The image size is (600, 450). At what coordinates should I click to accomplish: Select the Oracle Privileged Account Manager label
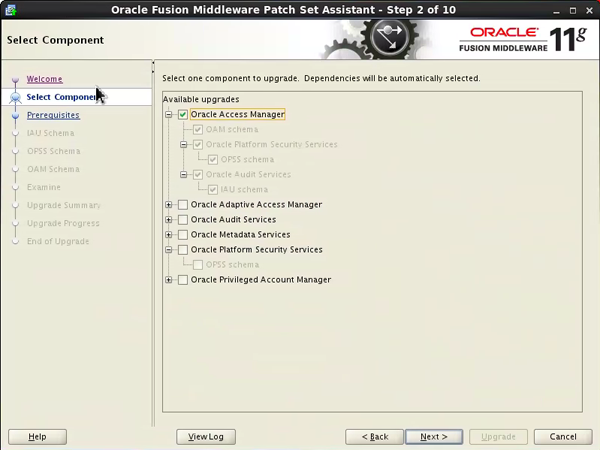[261, 280]
